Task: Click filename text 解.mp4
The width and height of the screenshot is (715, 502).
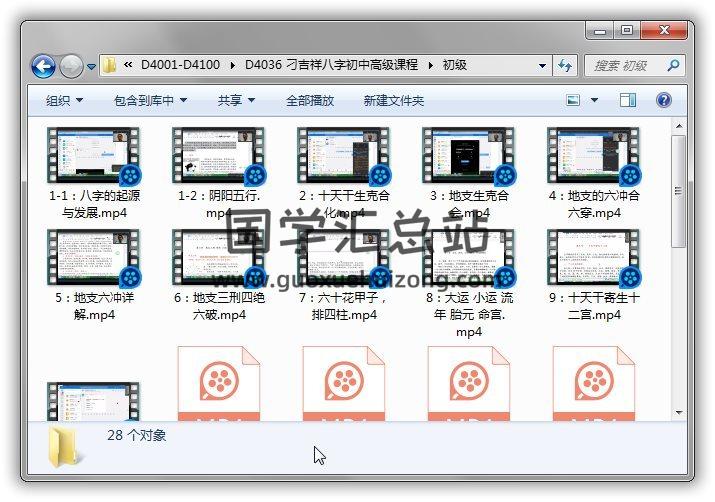Action: (94, 315)
